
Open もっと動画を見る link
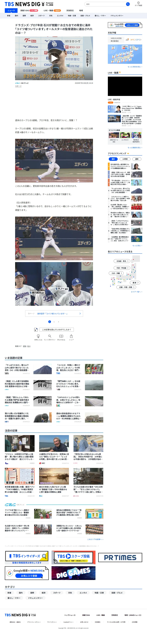(x=135, y=148)
